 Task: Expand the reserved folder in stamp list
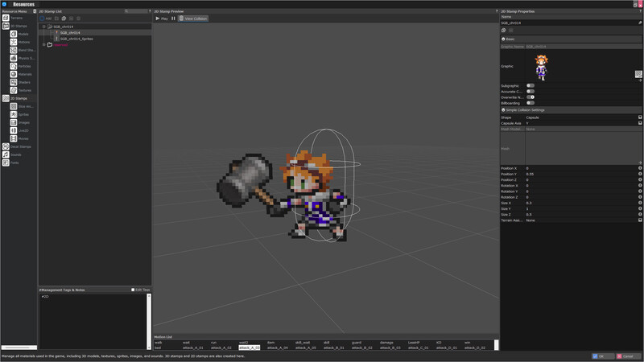point(44,45)
